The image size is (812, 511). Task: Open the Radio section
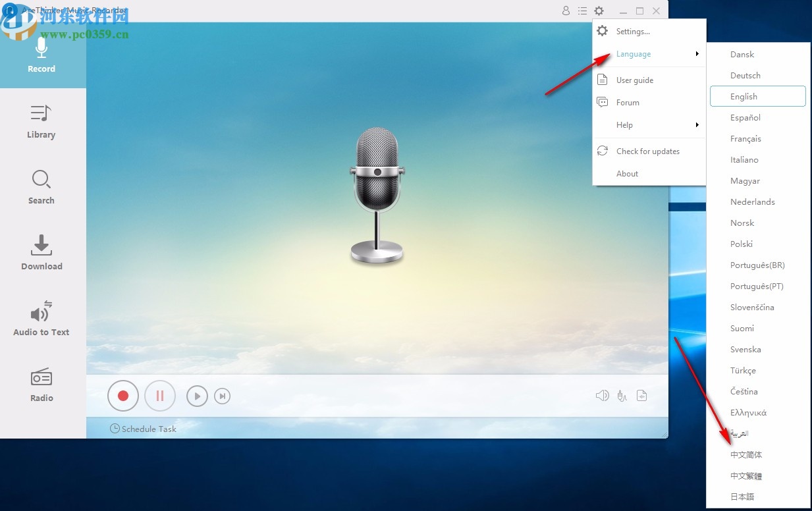click(x=41, y=385)
